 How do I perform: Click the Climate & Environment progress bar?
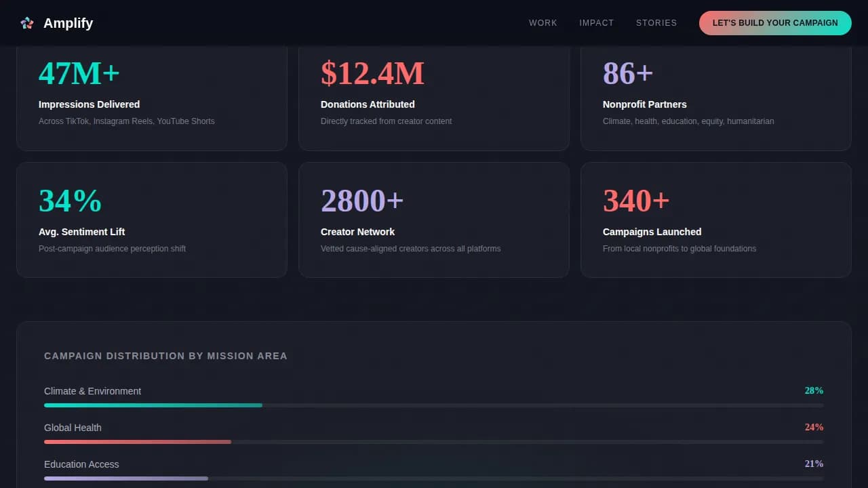(434, 405)
